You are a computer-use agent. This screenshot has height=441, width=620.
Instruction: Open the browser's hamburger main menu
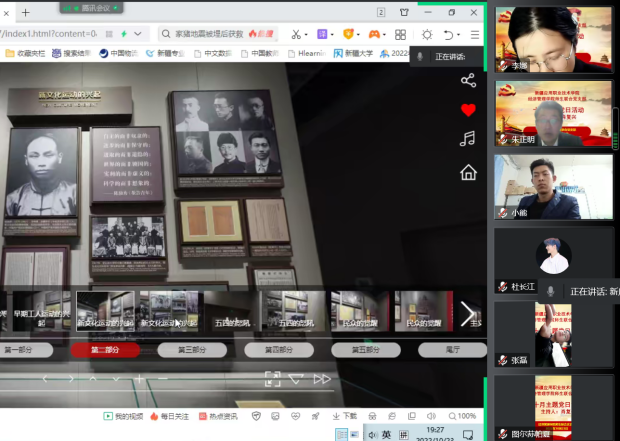(475, 34)
